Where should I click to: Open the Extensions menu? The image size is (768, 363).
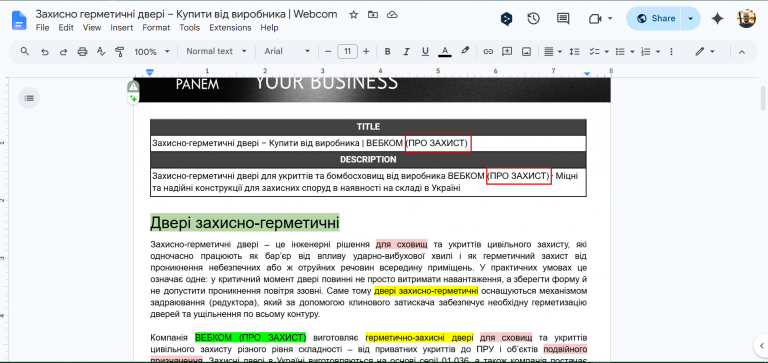point(230,28)
